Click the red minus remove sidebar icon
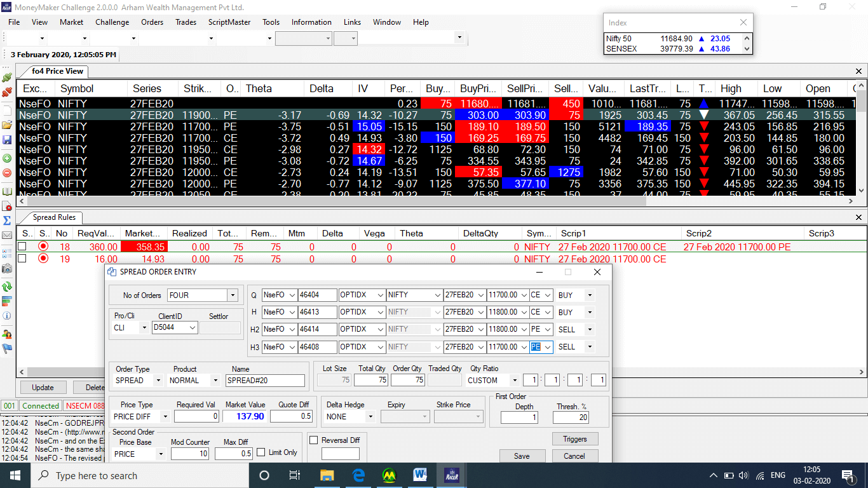The image size is (868, 488). pos(7,172)
